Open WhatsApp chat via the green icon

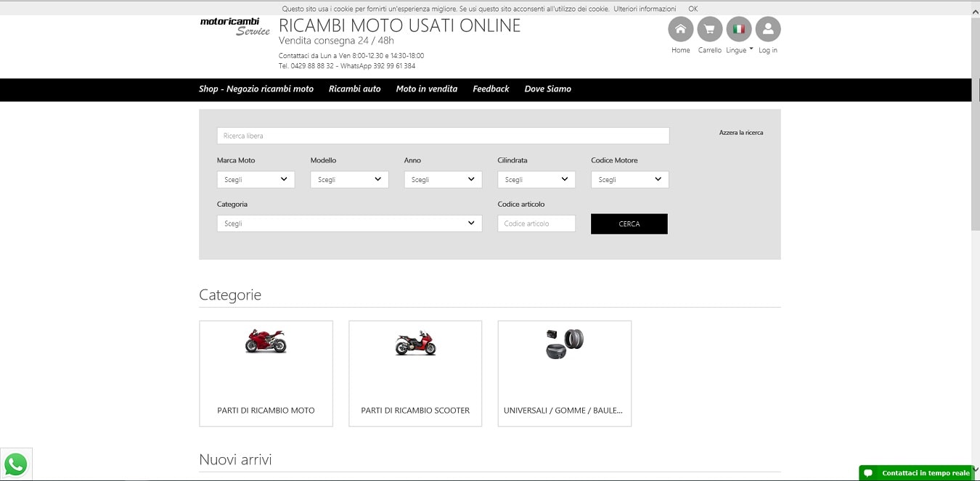click(x=15, y=464)
